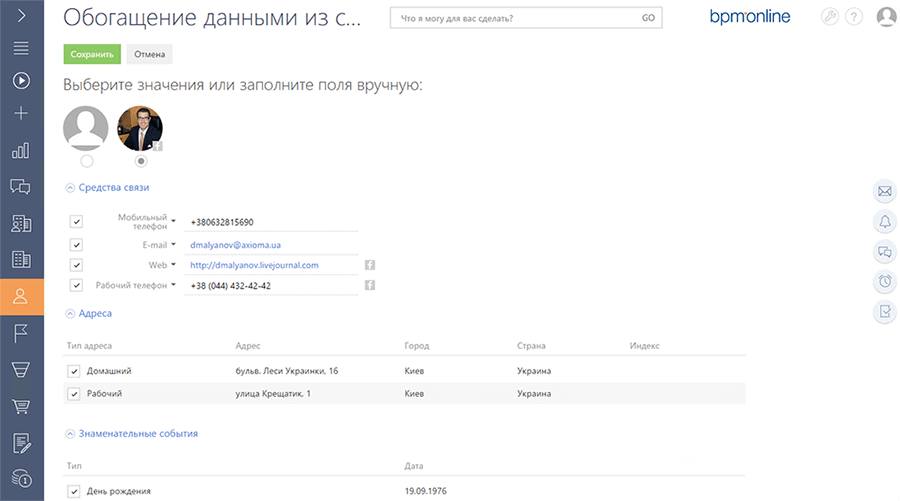The width and height of the screenshot is (900, 501).
Task: Open the activities flag section
Action: pos(21,333)
